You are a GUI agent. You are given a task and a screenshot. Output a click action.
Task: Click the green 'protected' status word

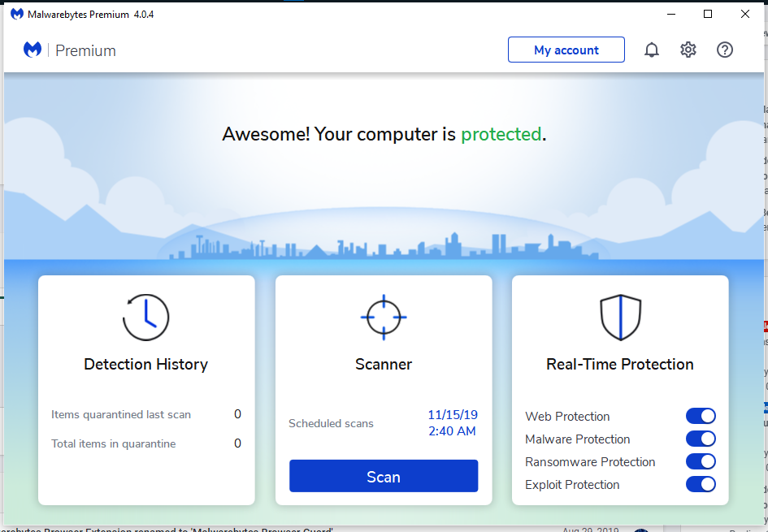[501, 134]
